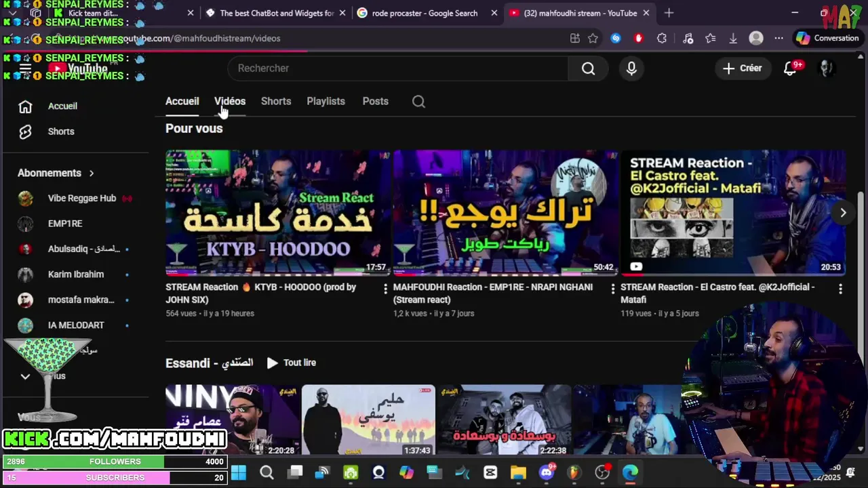Switch to the ChatBot and Widgets browser tab
This screenshot has height=488, width=868.
coord(277,13)
